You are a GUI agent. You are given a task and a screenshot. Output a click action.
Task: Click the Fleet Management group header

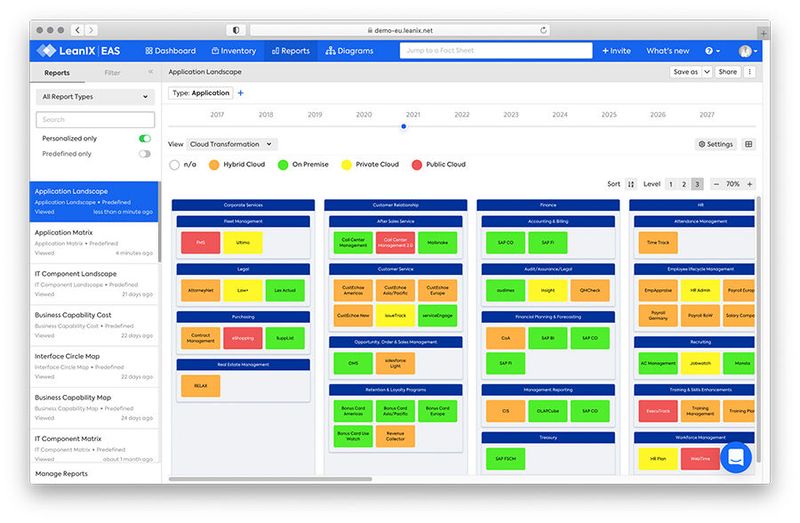click(243, 221)
